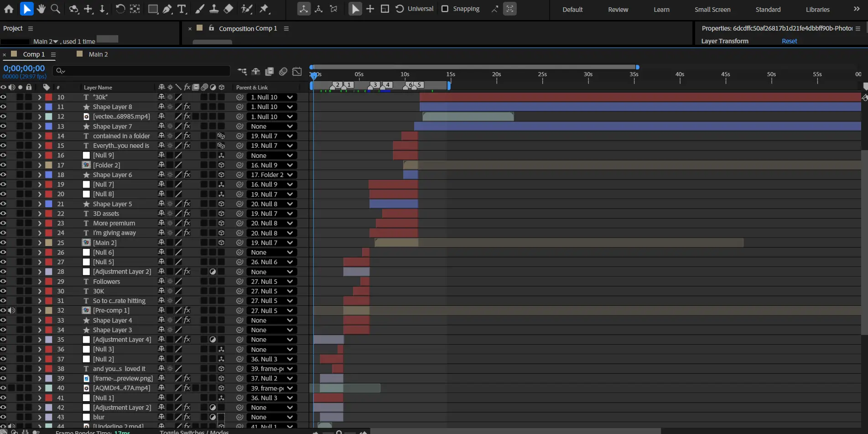Enable the Snapping checkbox
The width and height of the screenshot is (868, 434).
(445, 9)
